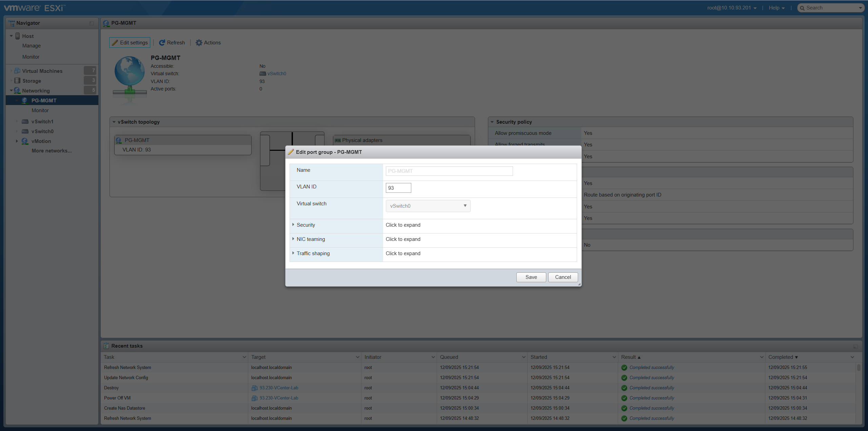Screen dimensions: 868x431
Task: Click the search magnifier icon
Action: 803,7
